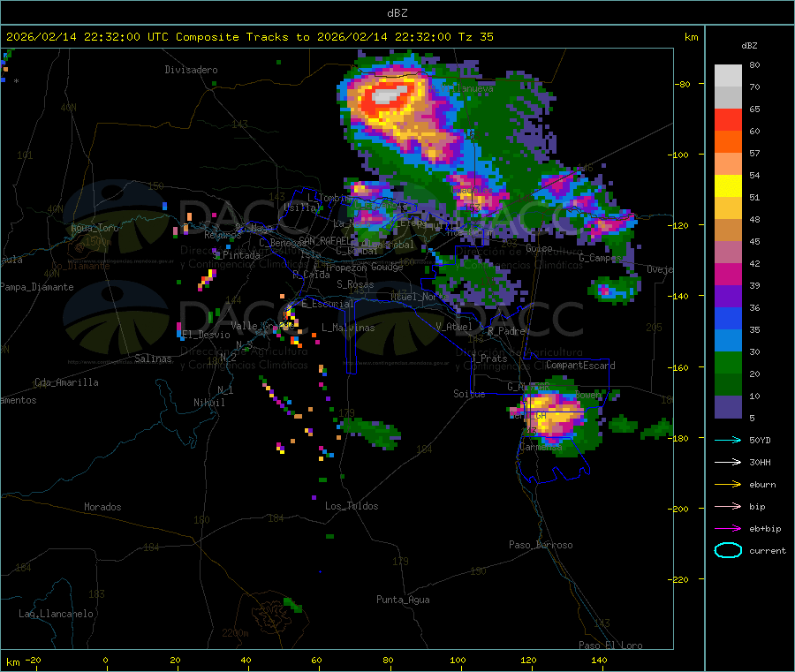Click the 'Tz 35' value in the header
Screen dimensions: 795x672
point(475,37)
